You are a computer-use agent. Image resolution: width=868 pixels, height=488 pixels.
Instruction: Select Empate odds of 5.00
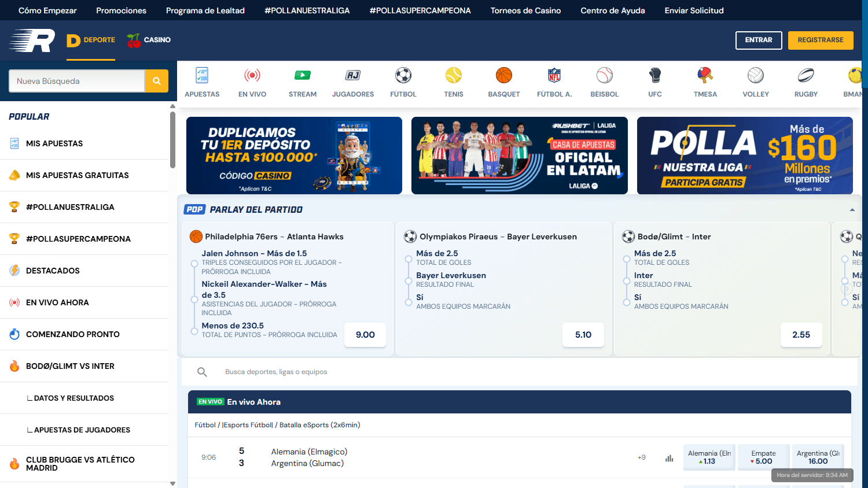[x=763, y=457]
